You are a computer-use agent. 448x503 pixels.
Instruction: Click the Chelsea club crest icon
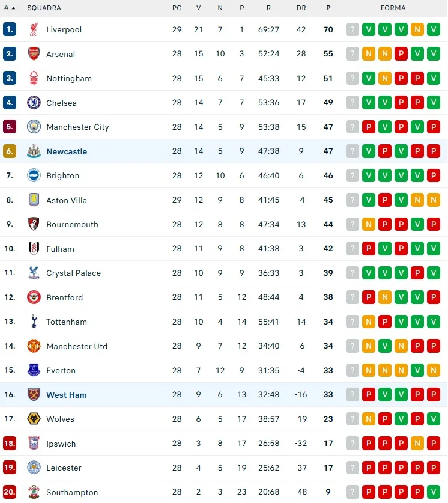pyautogui.click(x=34, y=103)
